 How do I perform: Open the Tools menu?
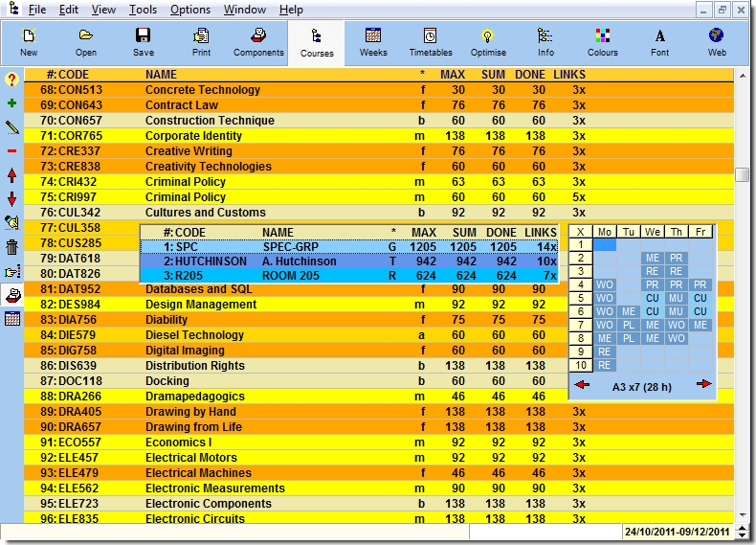click(144, 10)
